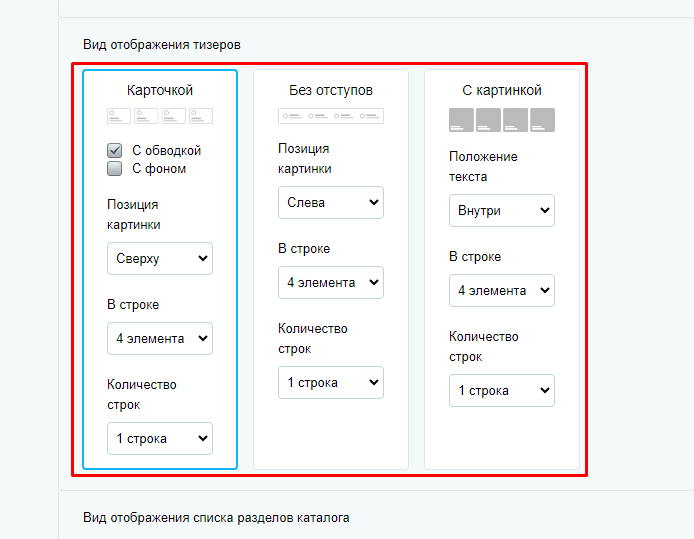Open 1 строка dropdown in Без отступов card
This screenshot has height=539, width=694.
[331, 382]
